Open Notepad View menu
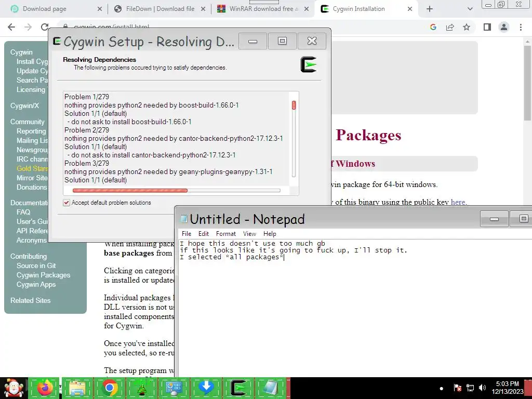532x399 pixels. pos(249,234)
